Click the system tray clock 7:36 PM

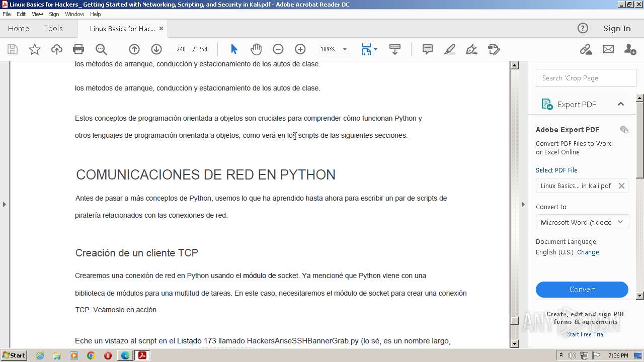[x=618, y=355]
